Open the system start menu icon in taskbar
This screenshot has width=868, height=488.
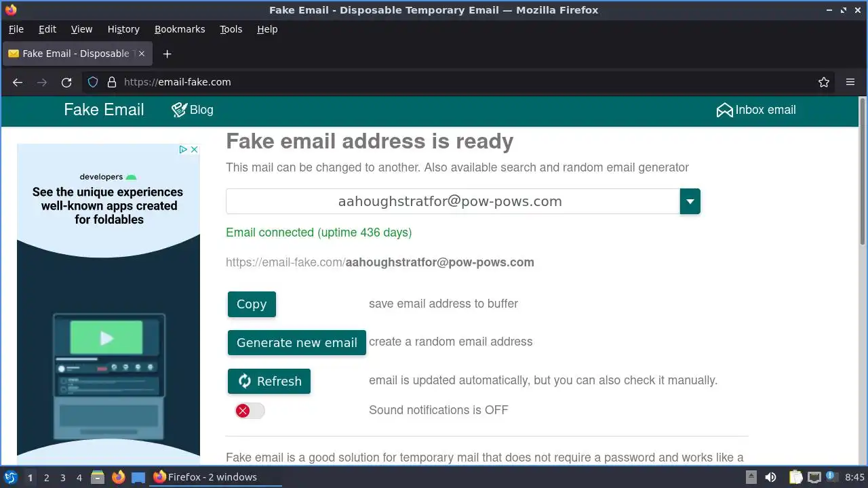[10, 477]
